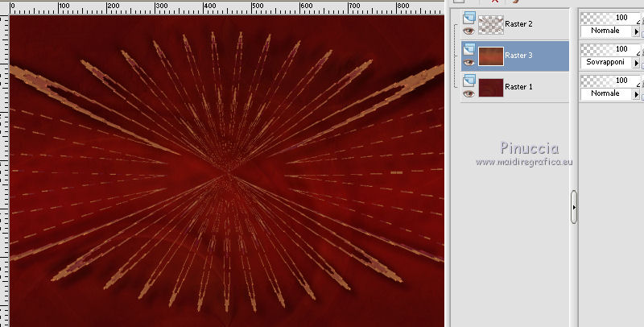Click the raster layer icon of Raster 3
This screenshot has height=327, width=644.
point(469,49)
